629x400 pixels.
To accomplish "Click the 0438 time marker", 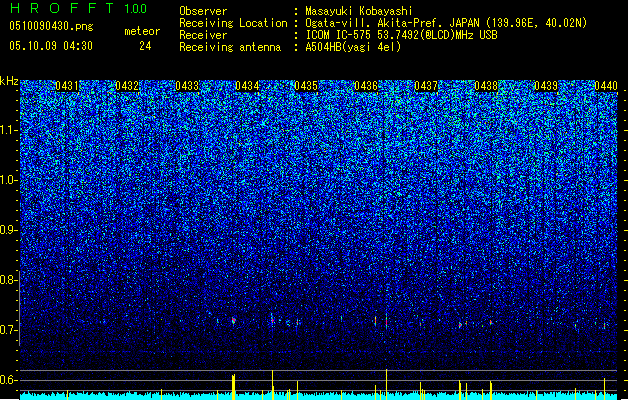I will pyautogui.click(x=486, y=86).
